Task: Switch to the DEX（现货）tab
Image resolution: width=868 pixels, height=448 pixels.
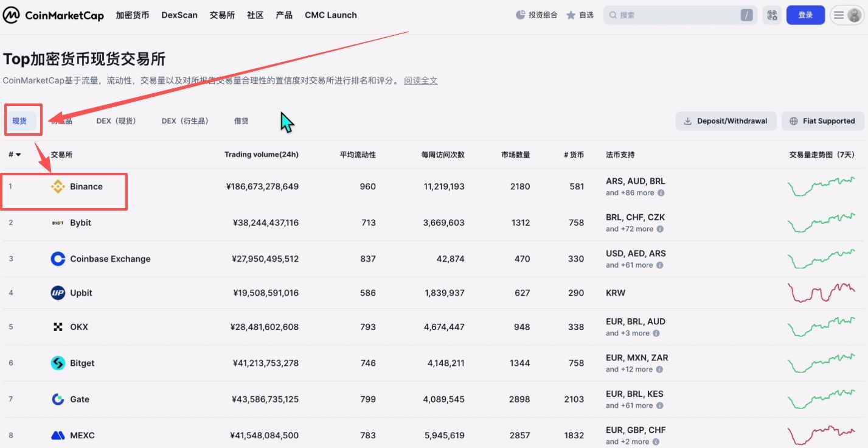Action: tap(117, 121)
